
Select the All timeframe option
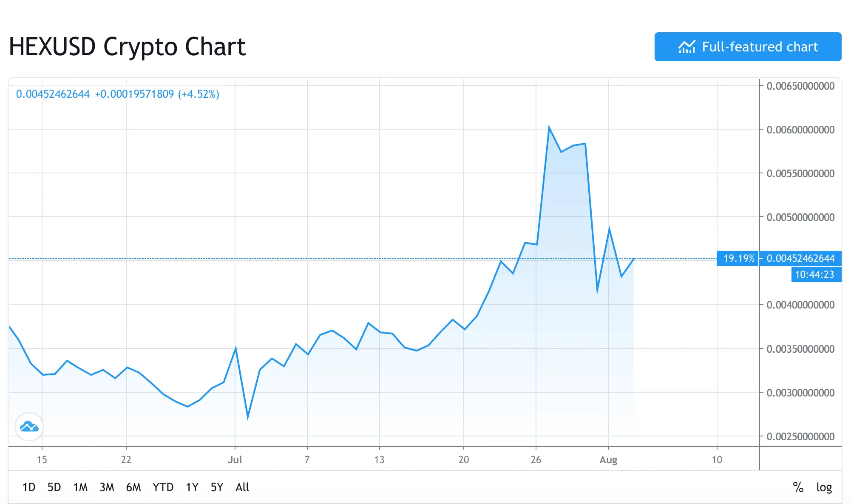[242, 487]
